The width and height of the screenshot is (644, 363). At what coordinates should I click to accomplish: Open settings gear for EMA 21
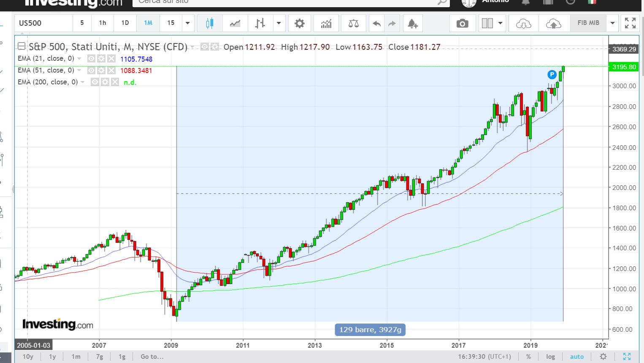(x=101, y=59)
